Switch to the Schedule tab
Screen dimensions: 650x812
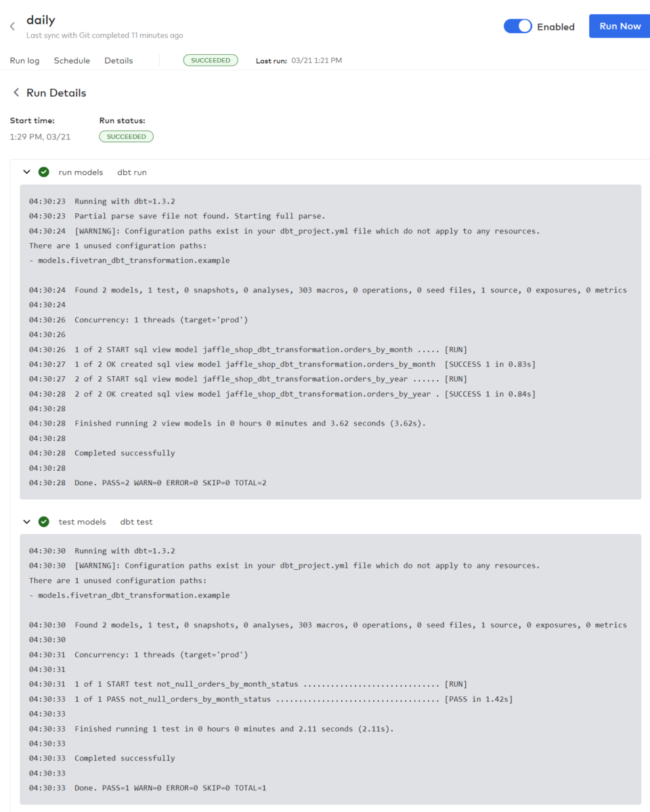tap(72, 60)
